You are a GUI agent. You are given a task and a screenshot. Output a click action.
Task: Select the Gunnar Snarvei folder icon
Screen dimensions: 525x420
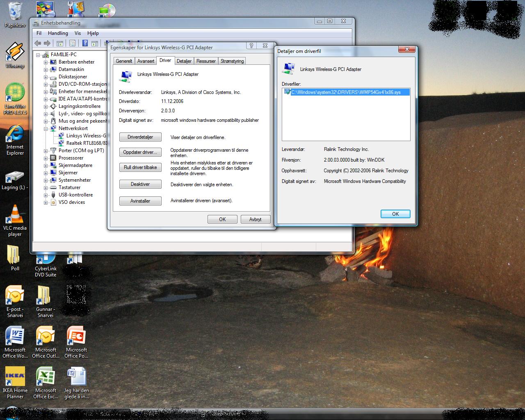click(46, 301)
